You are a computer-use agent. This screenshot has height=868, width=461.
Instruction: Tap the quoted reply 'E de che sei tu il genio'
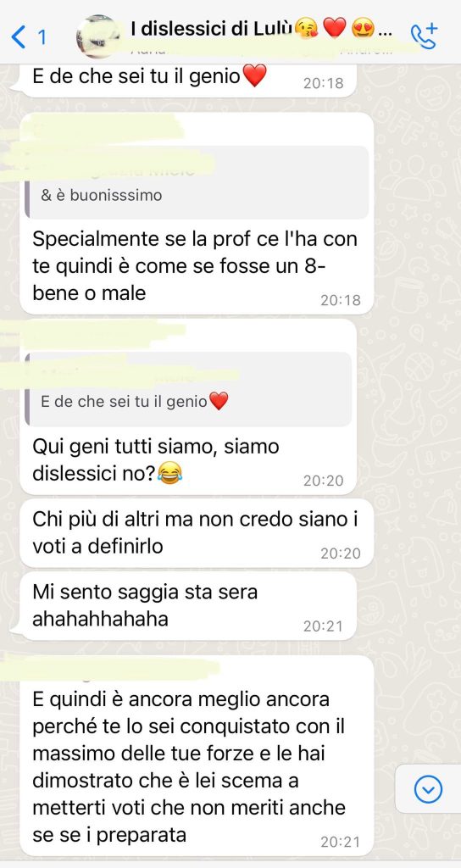click(x=188, y=389)
